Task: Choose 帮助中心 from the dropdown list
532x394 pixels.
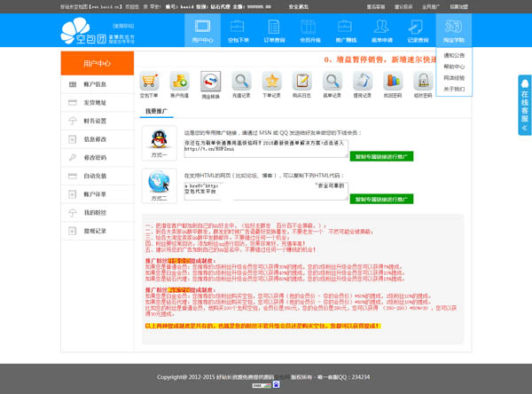Action: pyautogui.click(x=454, y=67)
